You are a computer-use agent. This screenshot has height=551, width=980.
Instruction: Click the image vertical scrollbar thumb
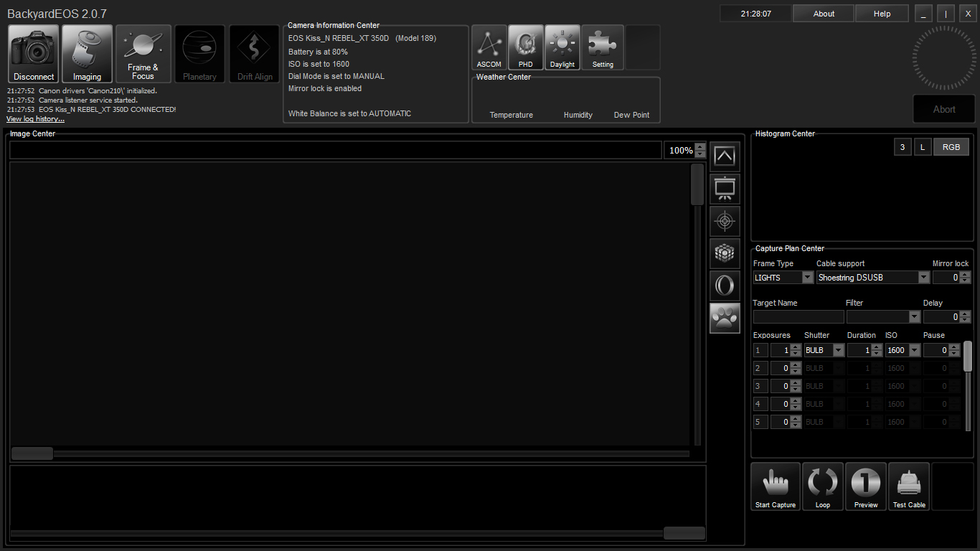pos(697,185)
